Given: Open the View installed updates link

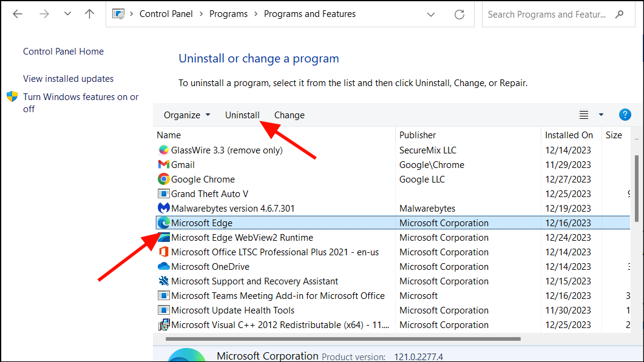Looking at the screenshot, I should click(x=68, y=78).
